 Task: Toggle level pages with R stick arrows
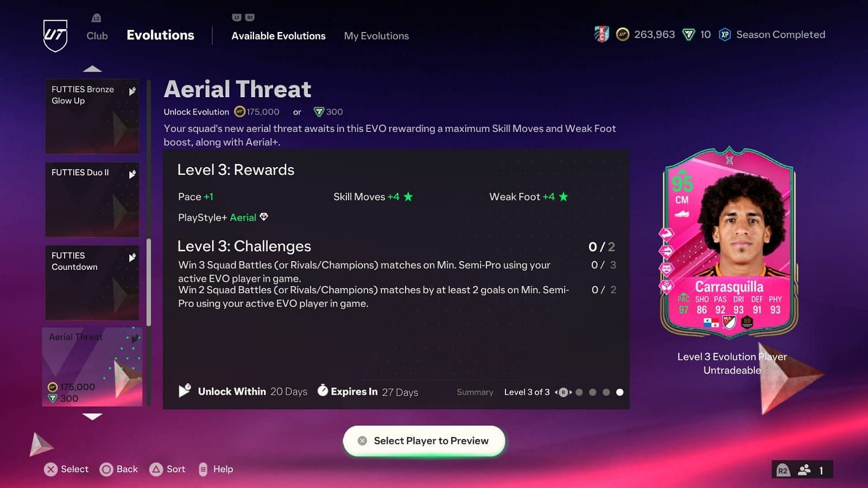click(x=563, y=392)
